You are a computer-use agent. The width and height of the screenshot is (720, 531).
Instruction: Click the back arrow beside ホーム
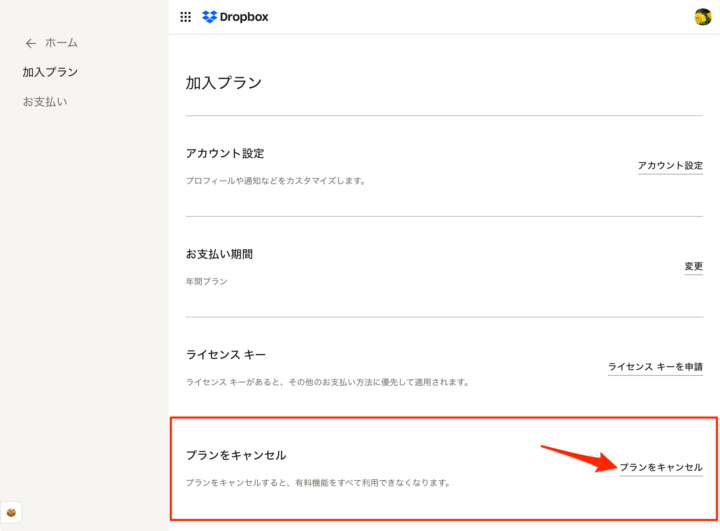[x=31, y=43]
